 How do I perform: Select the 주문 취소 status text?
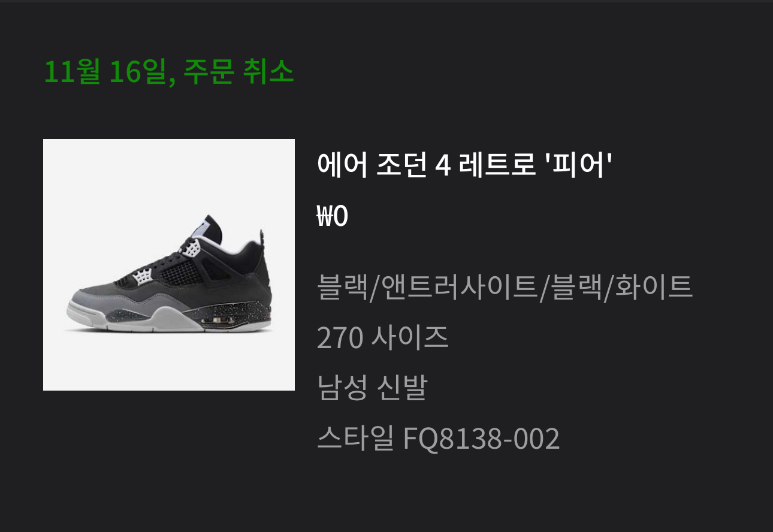click(238, 72)
